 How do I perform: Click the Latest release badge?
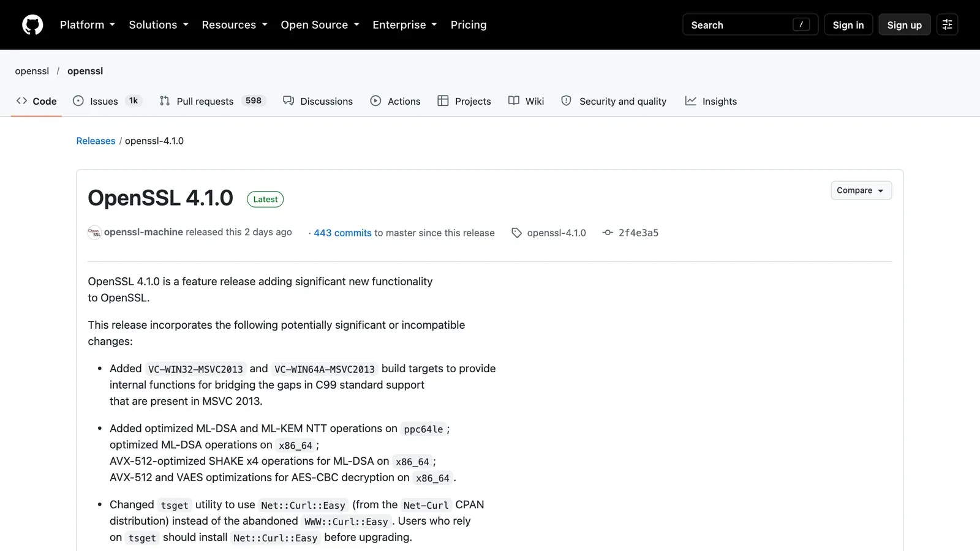pyautogui.click(x=265, y=200)
